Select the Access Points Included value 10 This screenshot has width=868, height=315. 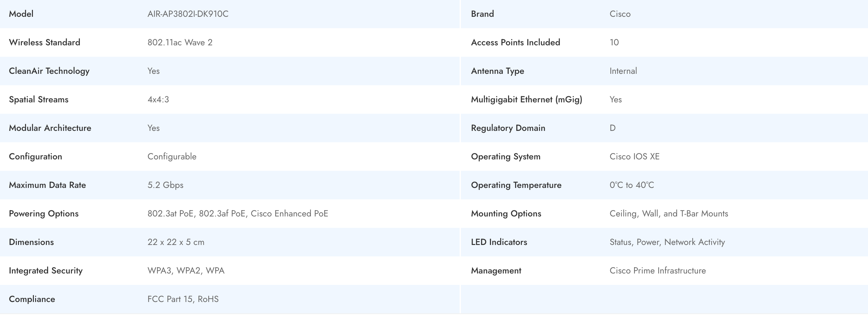pyautogui.click(x=614, y=42)
